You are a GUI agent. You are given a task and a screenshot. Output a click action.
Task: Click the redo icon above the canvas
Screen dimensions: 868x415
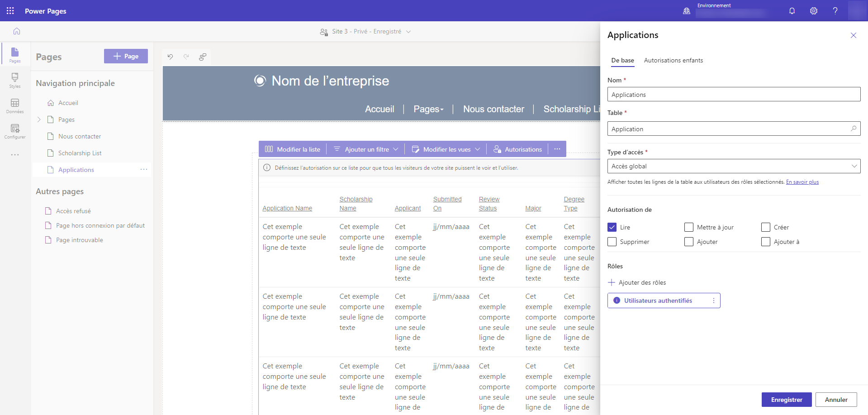pos(186,57)
